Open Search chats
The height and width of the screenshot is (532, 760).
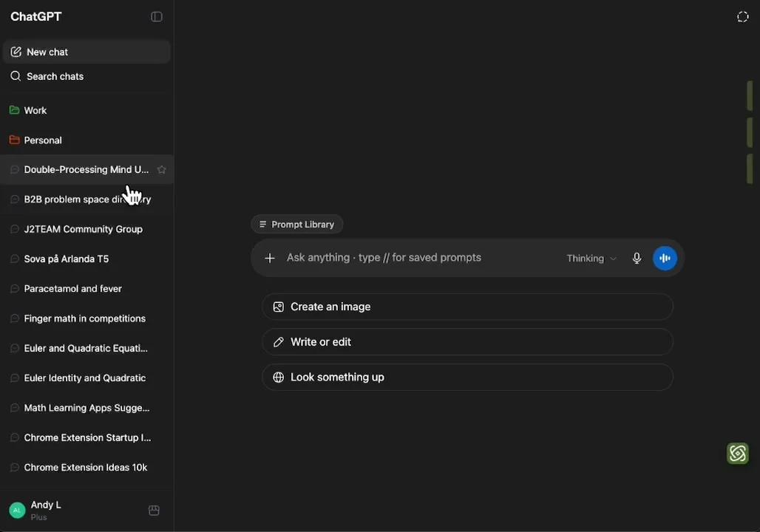86,76
